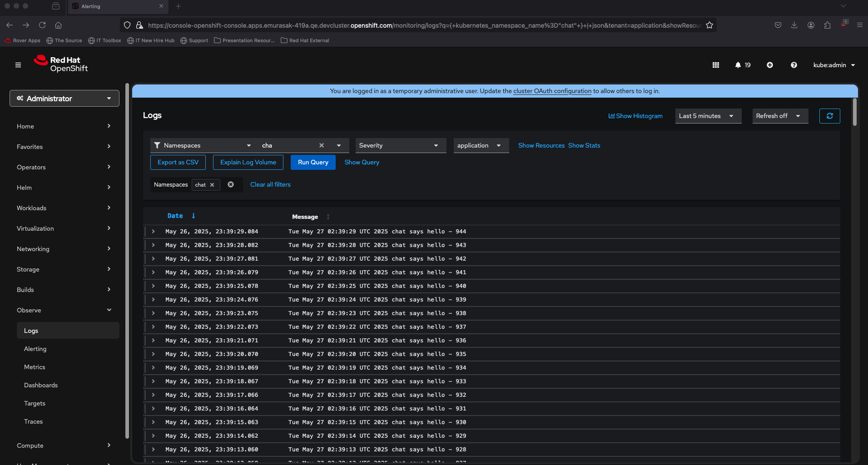Clear the namespace search text field
This screenshot has width=868, height=465.
pyautogui.click(x=322, y=145)
